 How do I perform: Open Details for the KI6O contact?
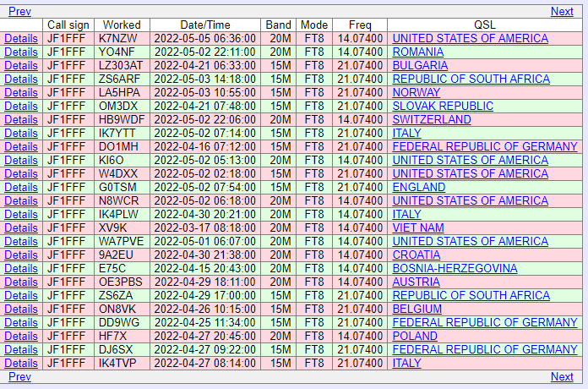click(x=21, y=160)
